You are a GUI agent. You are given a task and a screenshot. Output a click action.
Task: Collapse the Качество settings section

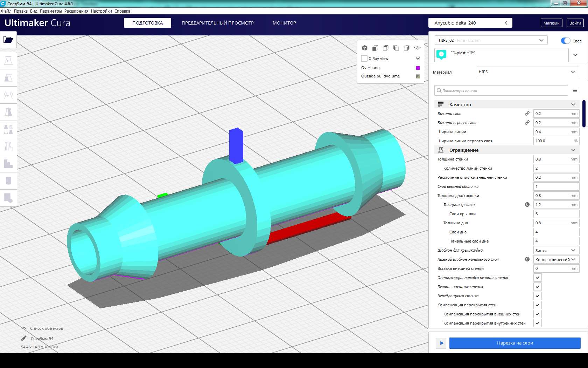pos(573,104)
